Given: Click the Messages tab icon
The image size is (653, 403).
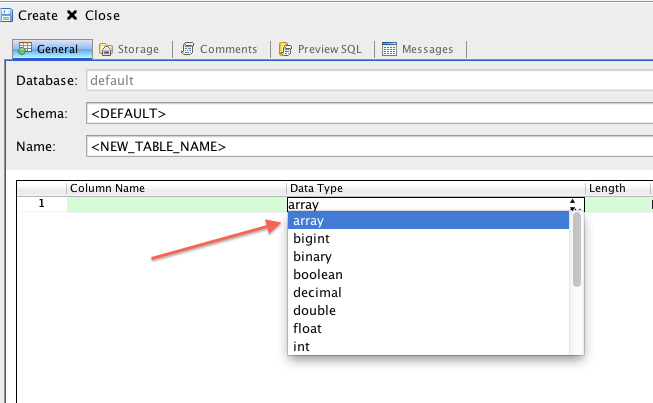Looking at the screenshot, I should click(389, 49).
